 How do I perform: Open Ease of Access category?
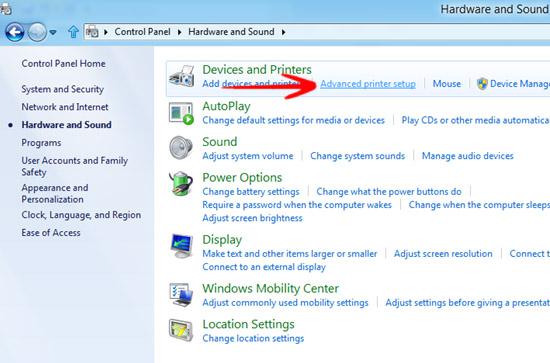(51, 233)
